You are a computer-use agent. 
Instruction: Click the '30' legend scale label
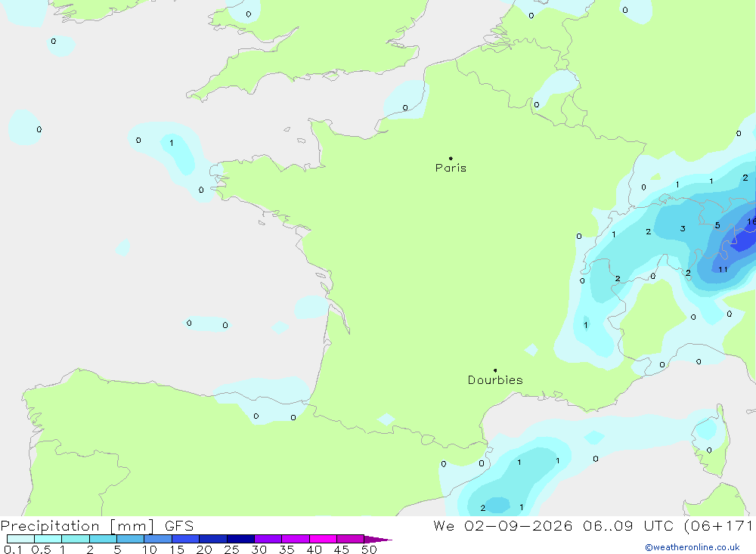click(259, 549)
